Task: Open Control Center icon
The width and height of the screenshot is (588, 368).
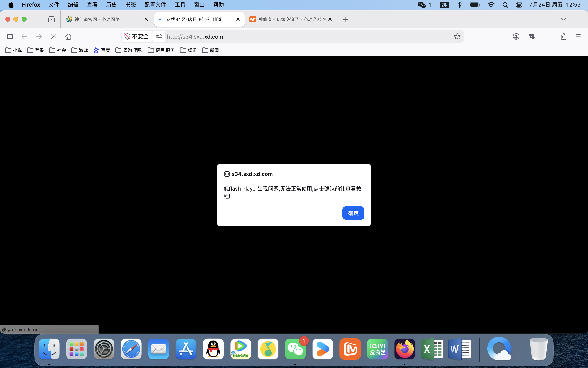Action: coord(519,5)
